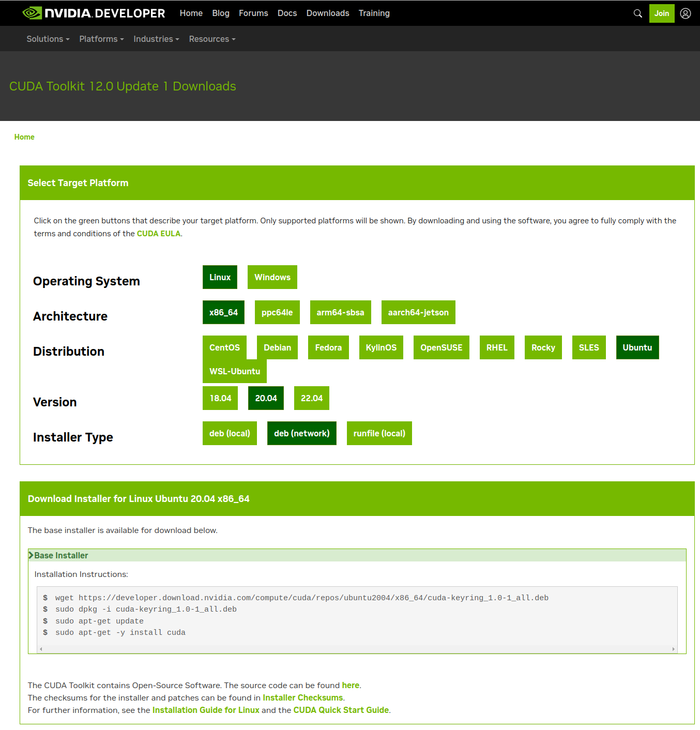Choose deb (network) installer type

coord(302,433)
